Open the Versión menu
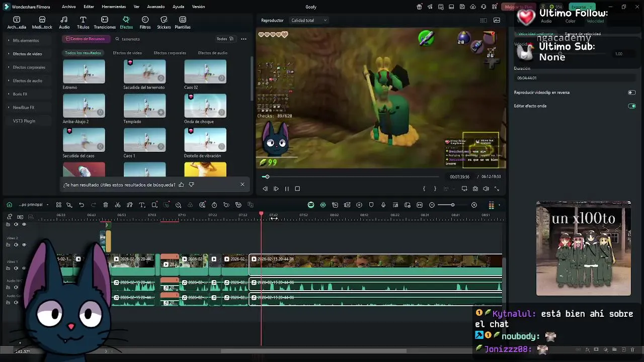This screenshot has height=362, width=644. click(x=199, y=7)
